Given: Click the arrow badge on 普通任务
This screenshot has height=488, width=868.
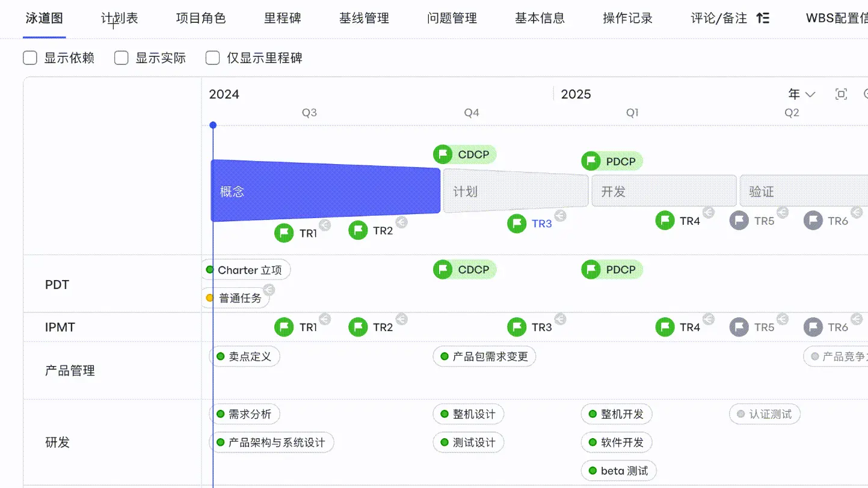Looking at the screenshot, I should point(269,290).
